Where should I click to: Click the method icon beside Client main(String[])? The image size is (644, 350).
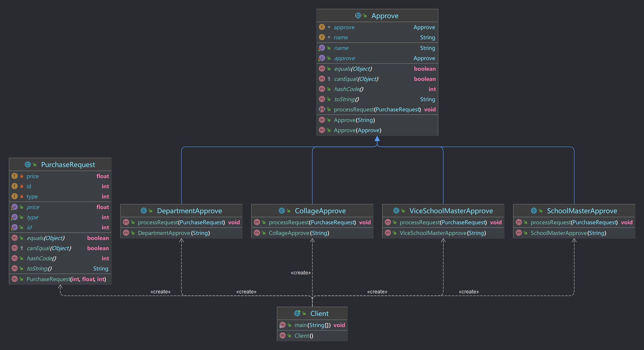click(x=282, y=325)
